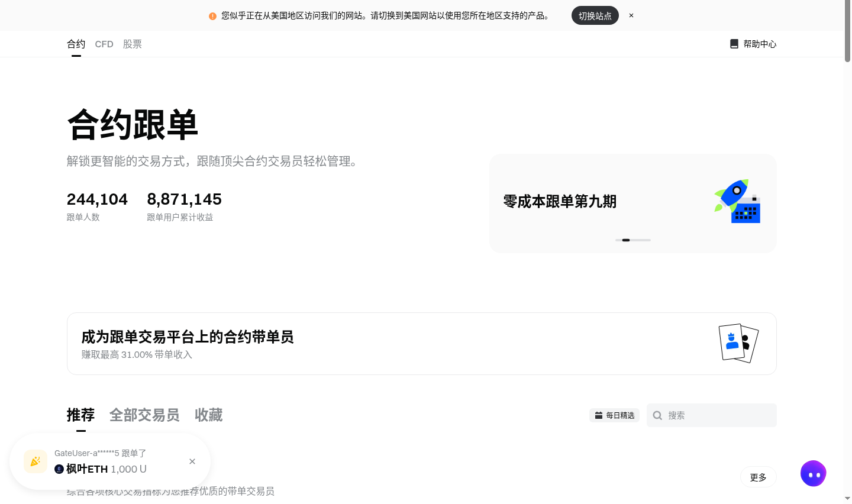Screen dimensions: 852x504
Task: Click the carousel page indicator bar
Action: coord(633,240)
